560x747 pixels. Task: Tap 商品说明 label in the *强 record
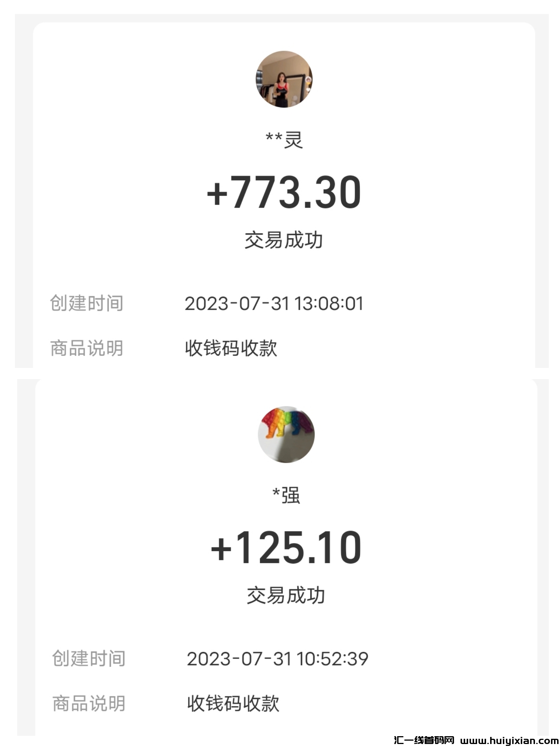(x=89, y=703)
